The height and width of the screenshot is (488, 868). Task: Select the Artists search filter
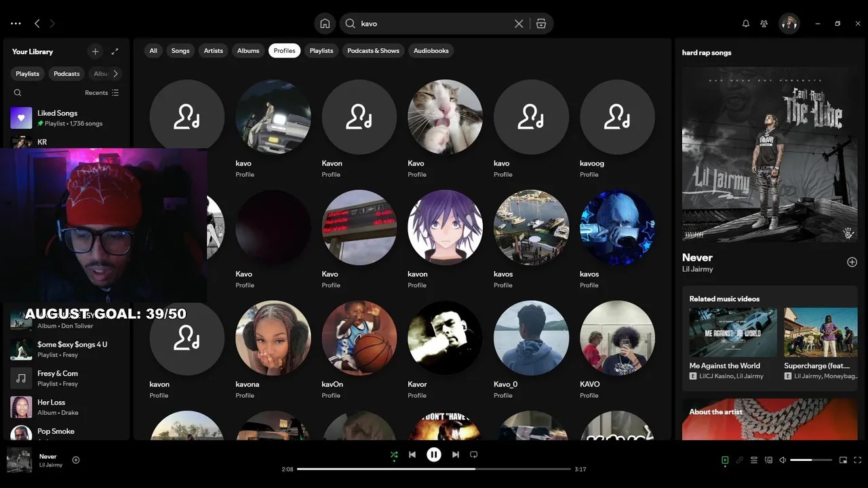coord(214,51)
